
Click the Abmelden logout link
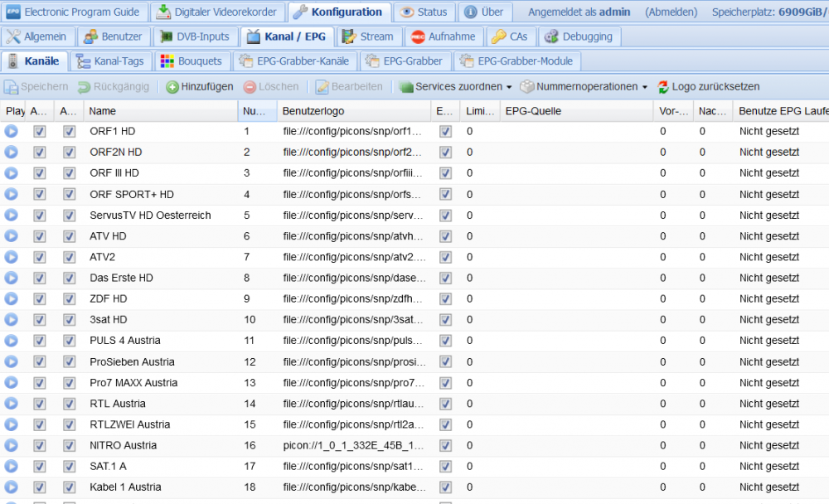point(671,12)
